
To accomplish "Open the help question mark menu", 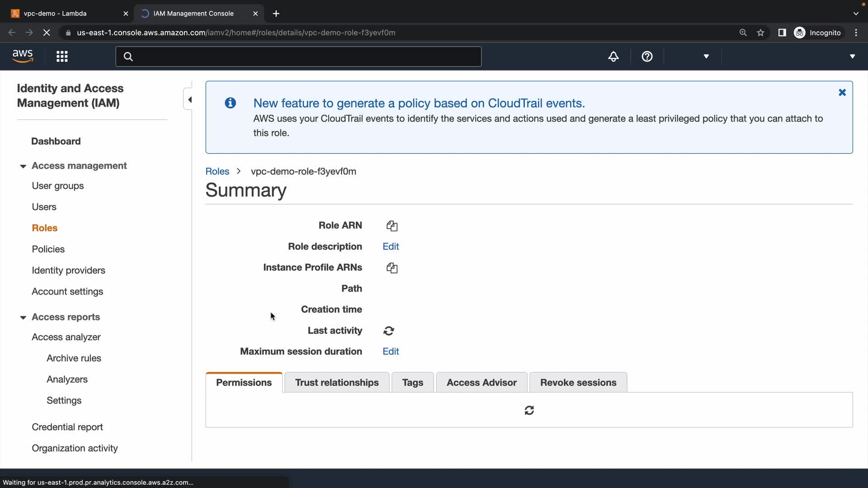I will click(x=647, y=56).
